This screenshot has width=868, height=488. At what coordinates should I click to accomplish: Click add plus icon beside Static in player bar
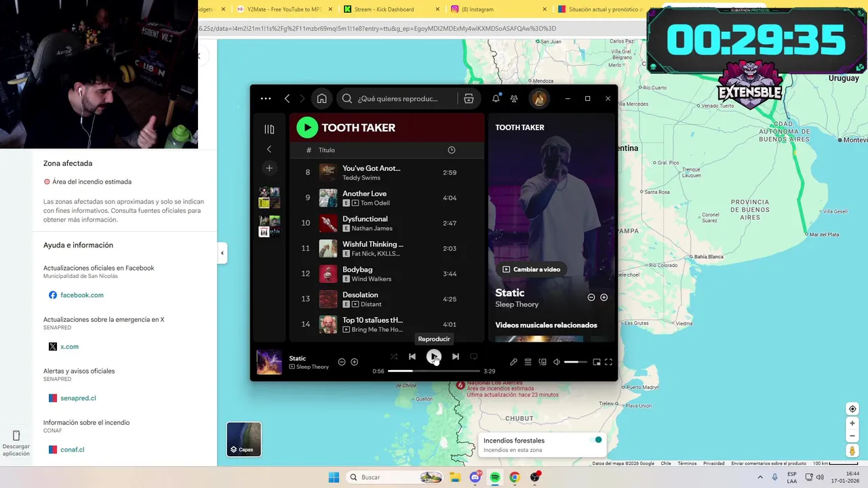pos(354,362)
